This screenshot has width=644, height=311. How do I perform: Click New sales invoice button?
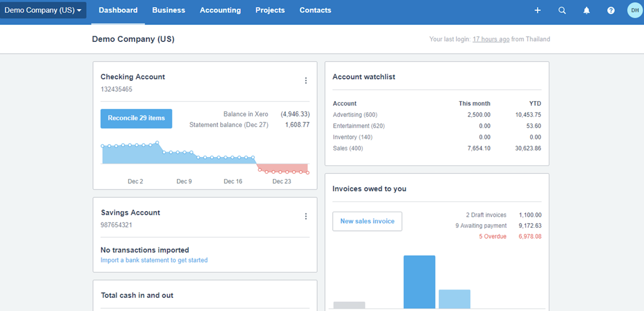(x=367, y=221)
